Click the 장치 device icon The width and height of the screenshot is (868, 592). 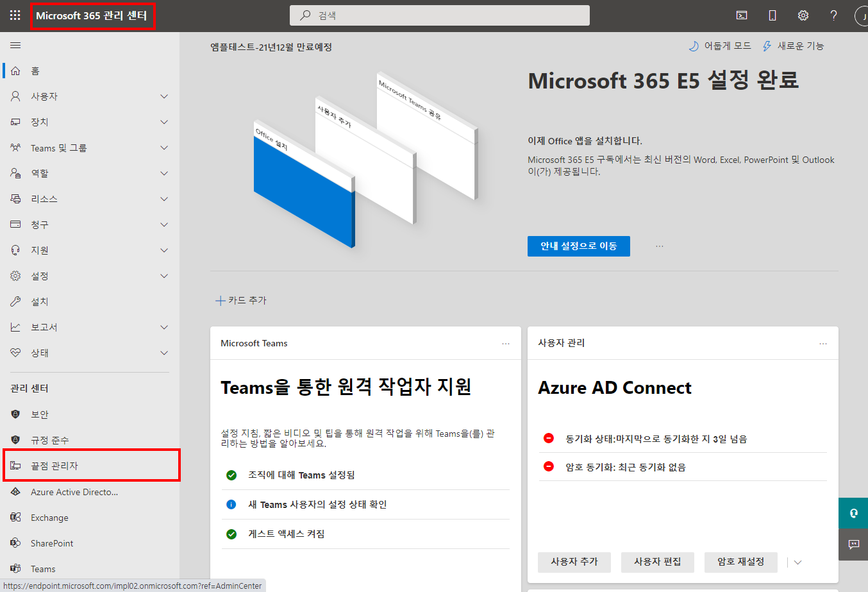click(x=15, y=122)
